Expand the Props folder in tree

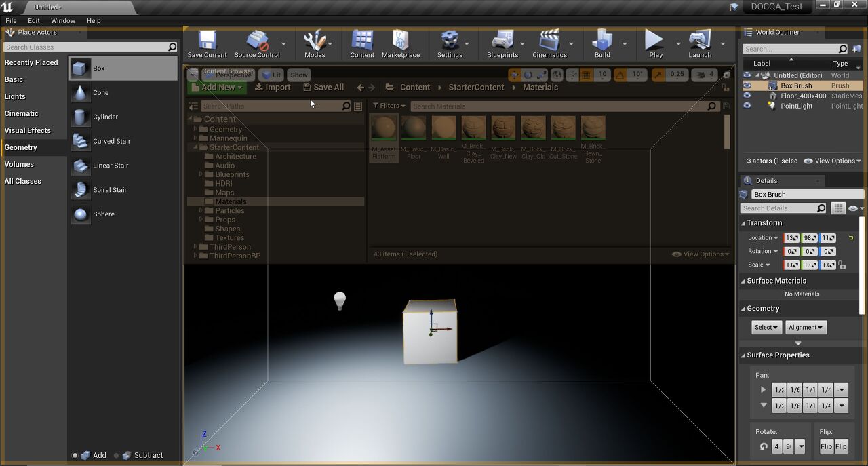click(201, 220)
